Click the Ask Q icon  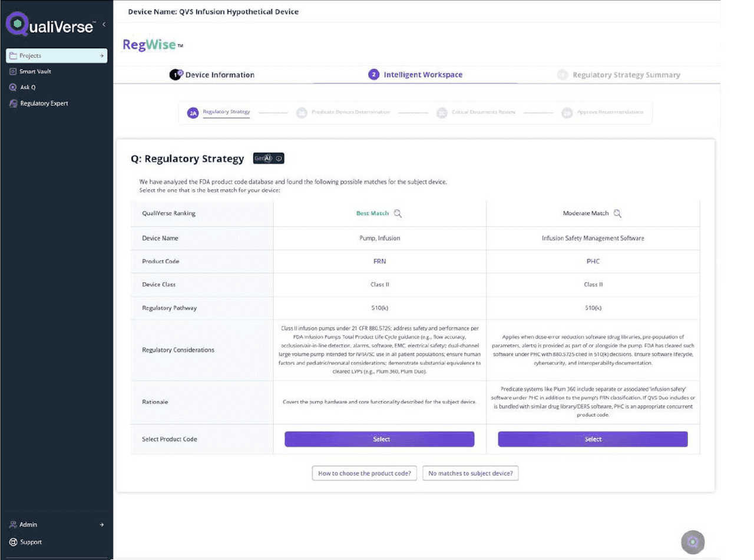tap(13, 87)
